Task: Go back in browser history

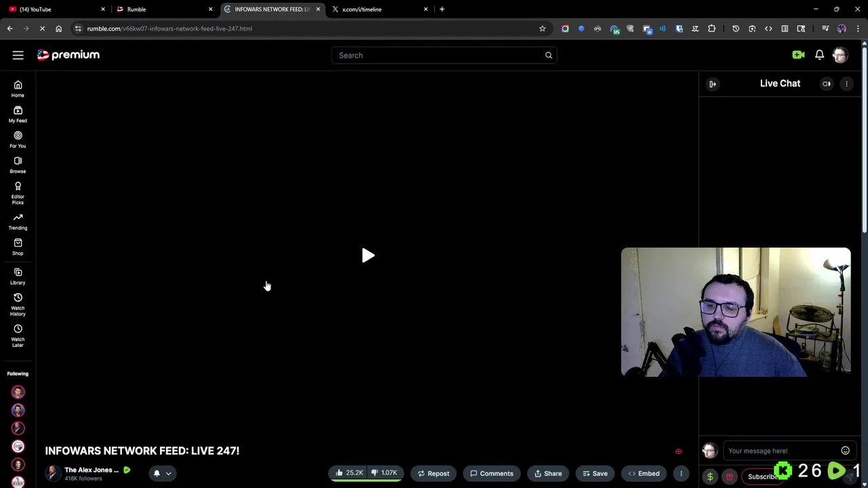Action: 9,28
